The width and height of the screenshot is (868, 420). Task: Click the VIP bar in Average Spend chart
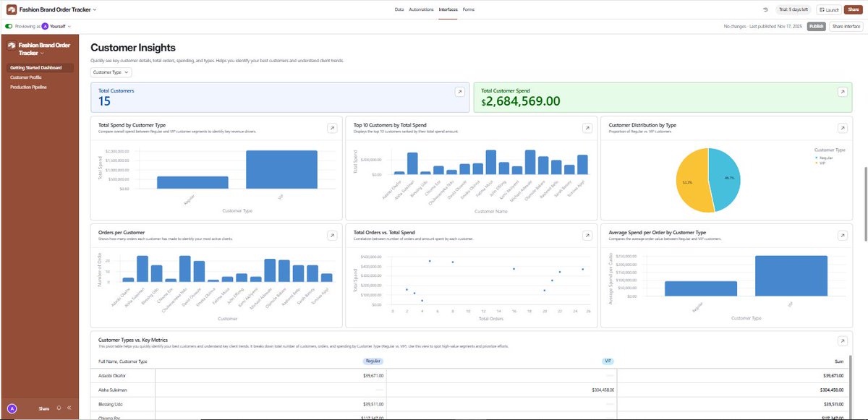pyautogui.click(x=791, y=275)
